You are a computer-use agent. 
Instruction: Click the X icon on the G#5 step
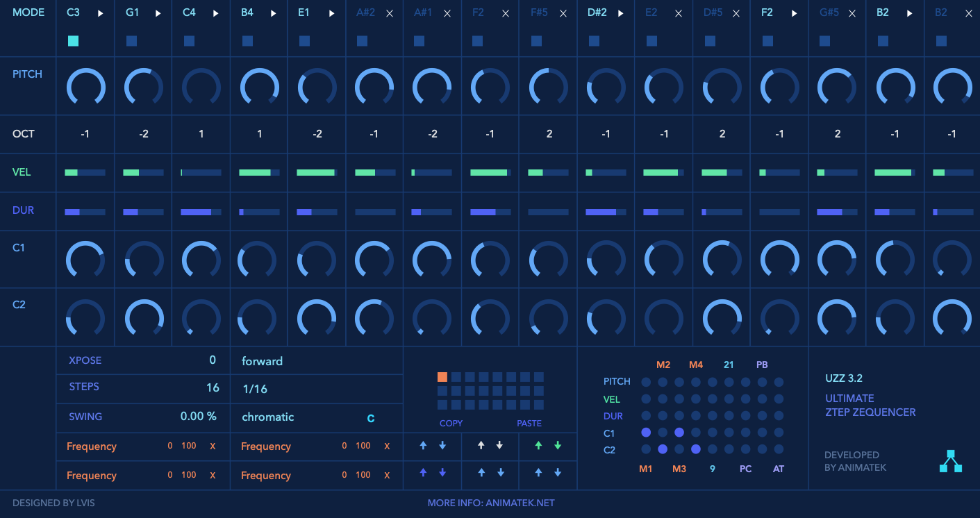pyautogui.click(x=852, y=13)
